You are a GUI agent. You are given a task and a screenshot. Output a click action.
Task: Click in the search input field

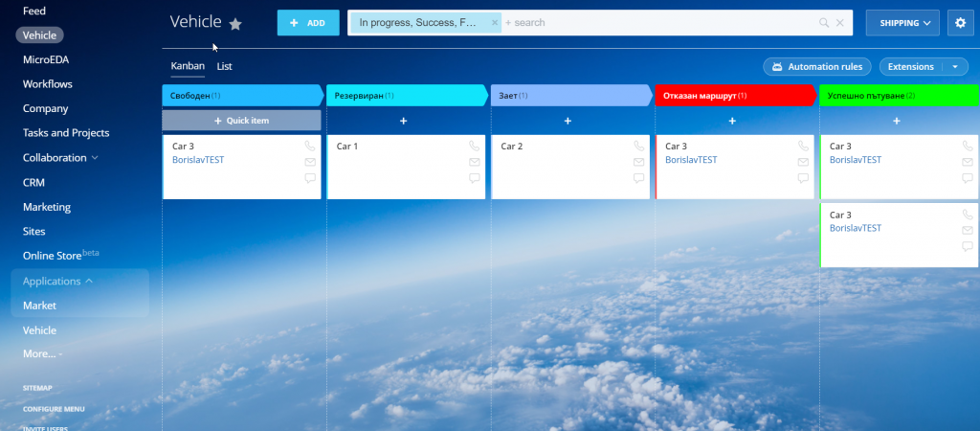[x=660, y=23]
